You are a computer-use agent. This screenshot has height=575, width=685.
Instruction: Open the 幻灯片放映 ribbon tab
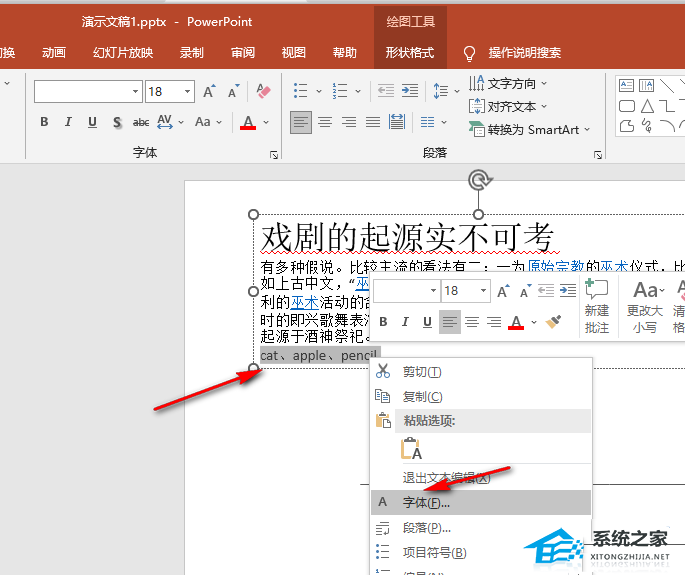(x=123, y=53)
